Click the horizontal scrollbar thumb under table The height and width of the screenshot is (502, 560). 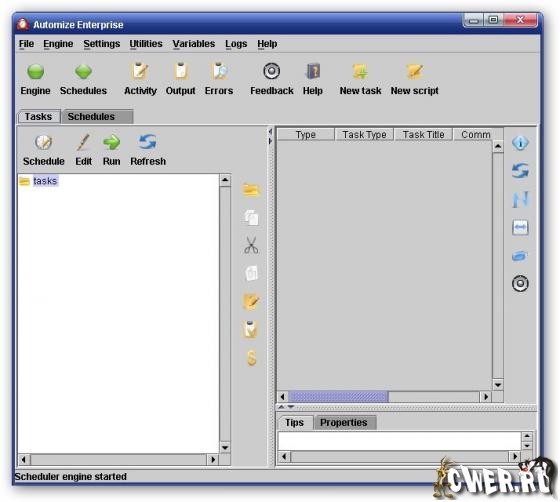[x=338, y=397]
